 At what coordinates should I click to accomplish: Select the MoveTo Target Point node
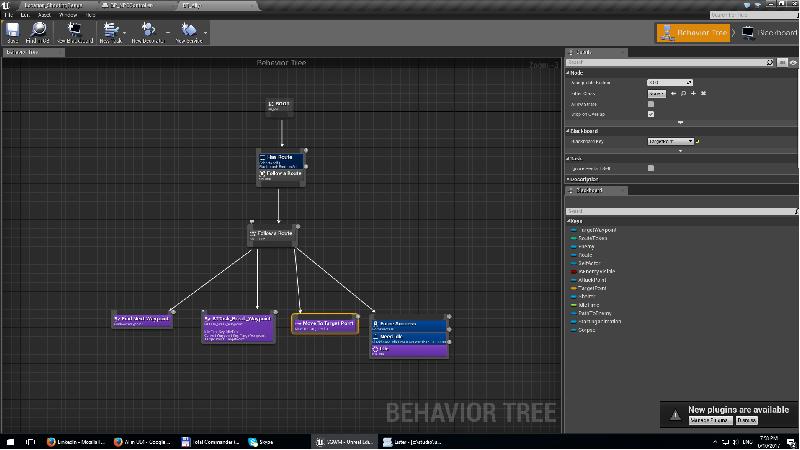pyautogui.click(x=325, y=324)
